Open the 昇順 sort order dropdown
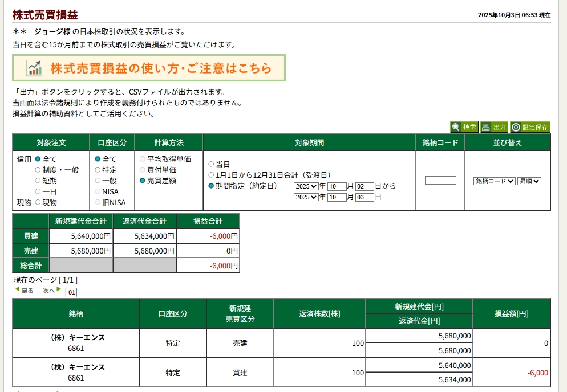This screenshot has height=392, width=567. pyautogui.click(x=529, y=181)
